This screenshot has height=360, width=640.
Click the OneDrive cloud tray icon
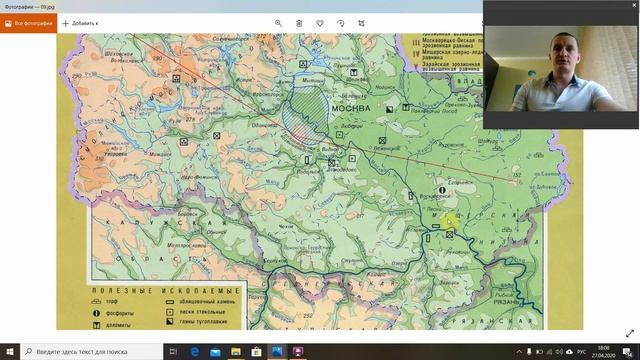tap(569, 351)
